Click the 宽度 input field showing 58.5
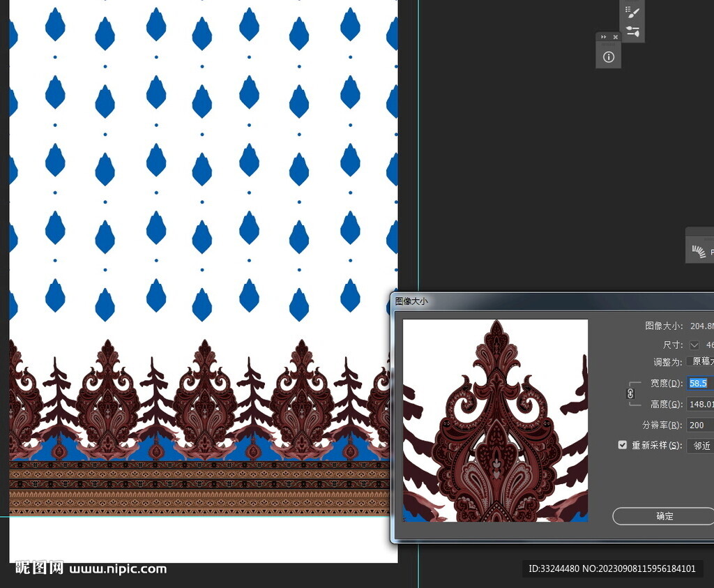Screen dimensions: 714x588 (x=700, y=383)
